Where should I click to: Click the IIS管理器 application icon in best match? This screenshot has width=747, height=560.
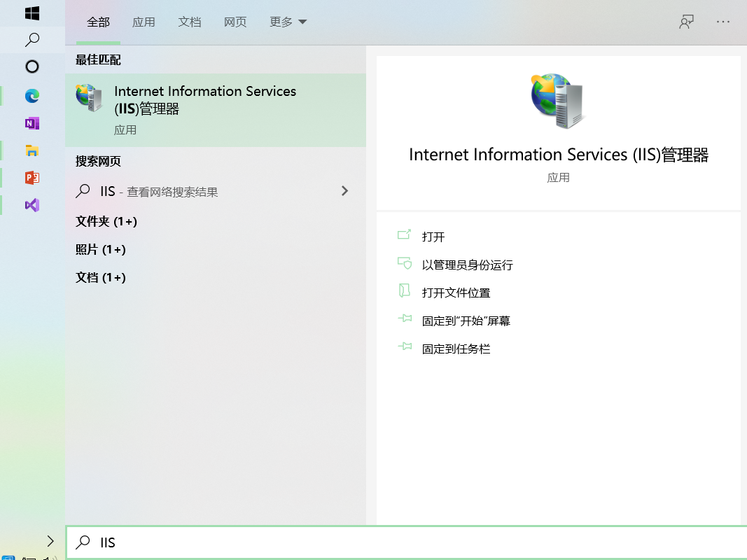[89, 98]
